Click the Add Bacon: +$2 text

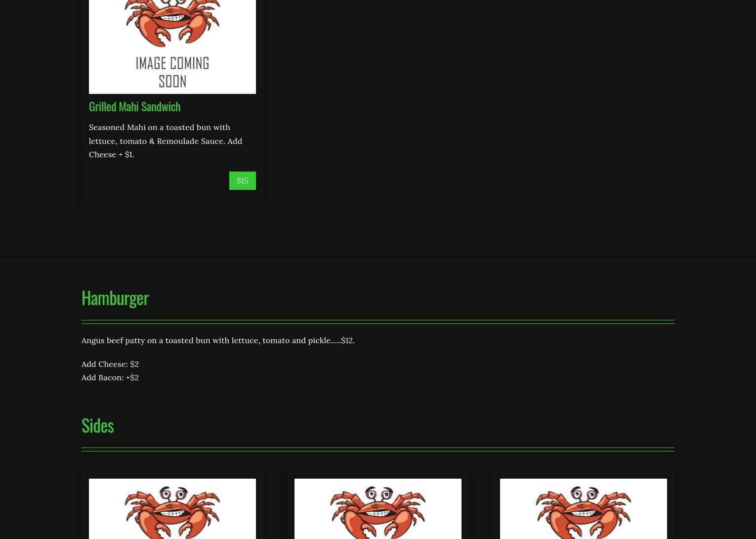pos(110,377)
